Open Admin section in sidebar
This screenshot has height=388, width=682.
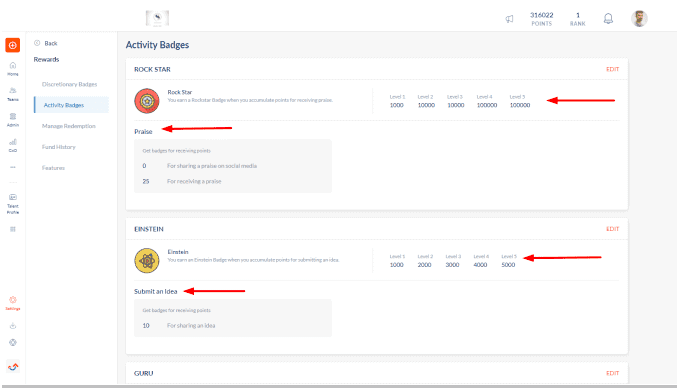pyautogui.click(x=13, y=120)
